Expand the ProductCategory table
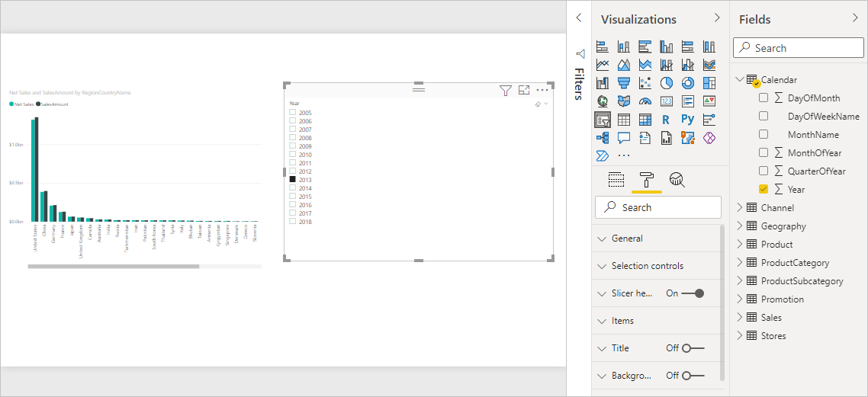The height and width of the screenshot is (397, 868). pyautogui.click(x=739, y=262)
